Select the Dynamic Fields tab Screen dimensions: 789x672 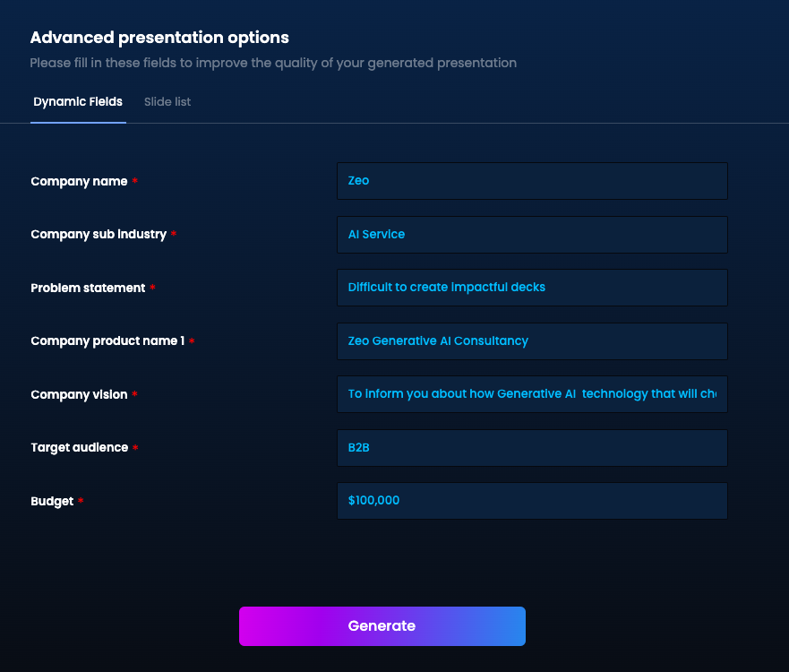(78, 101)
